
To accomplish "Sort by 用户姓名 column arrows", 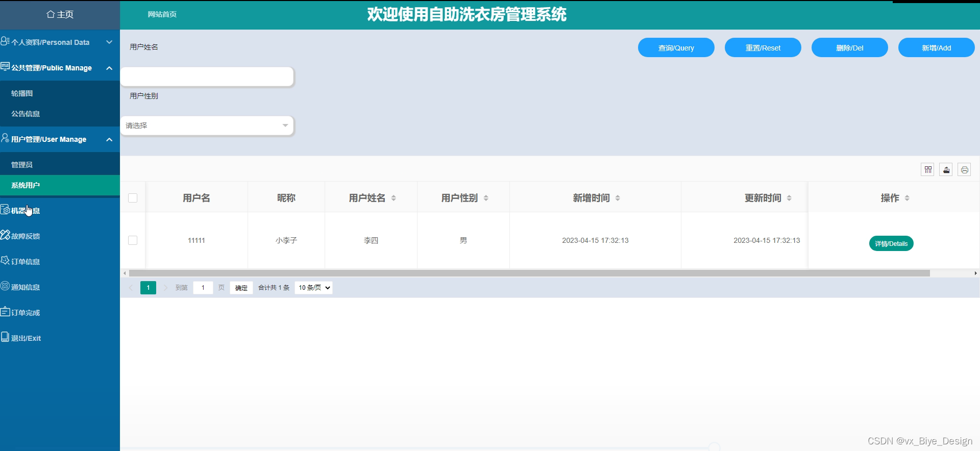I will click(394, 198).
